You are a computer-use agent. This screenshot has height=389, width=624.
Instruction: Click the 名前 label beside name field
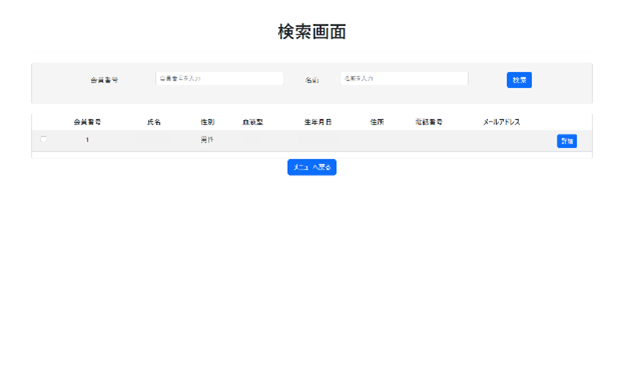pyautogui.click(x=312, y=80)
